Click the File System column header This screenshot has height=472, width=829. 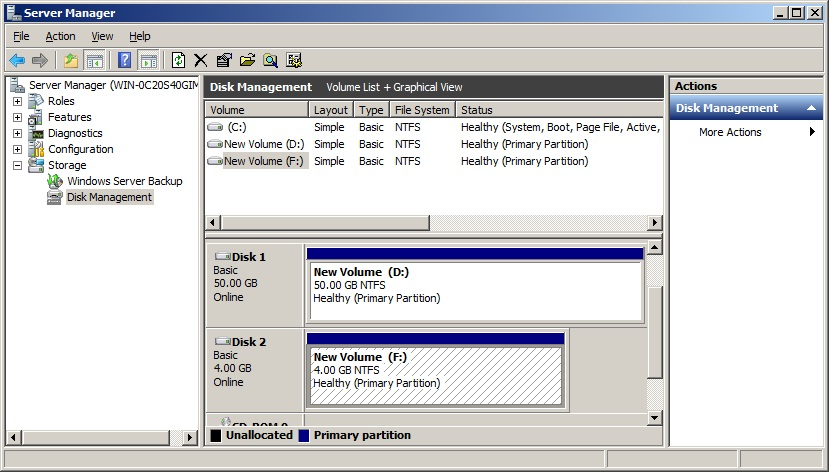[422, 110]
